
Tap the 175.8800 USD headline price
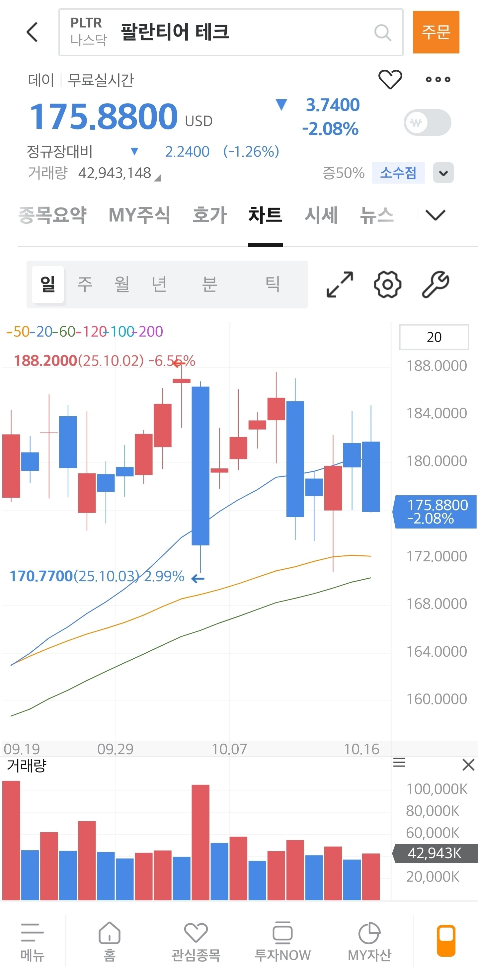point(121,117)
